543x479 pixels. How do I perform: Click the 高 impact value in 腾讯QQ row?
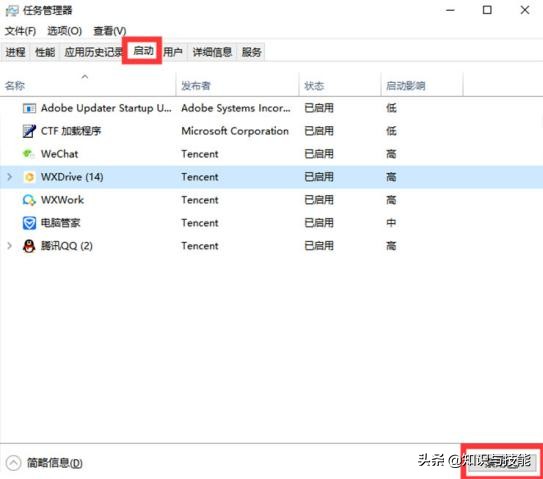[391, 246]
